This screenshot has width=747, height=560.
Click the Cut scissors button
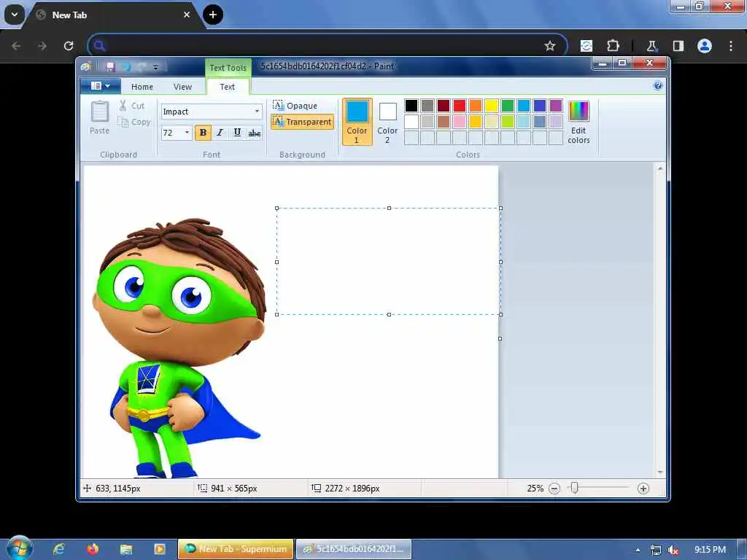click(x=132, y=106)
